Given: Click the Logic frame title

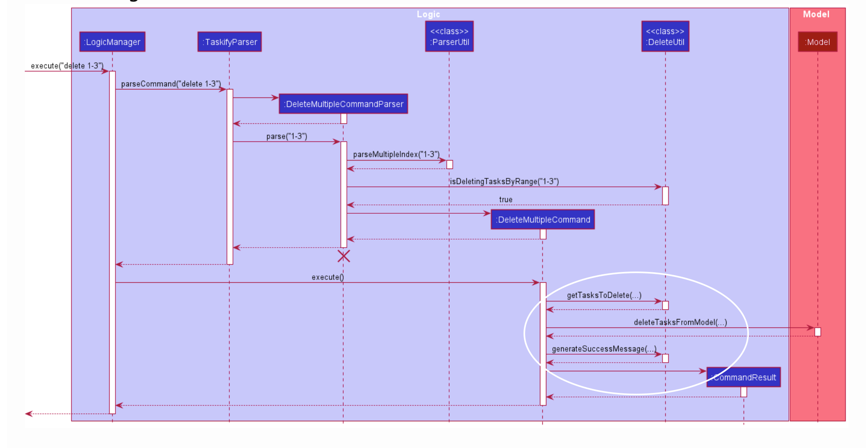Looking at the screenshot, I should [x=428, y=14].
